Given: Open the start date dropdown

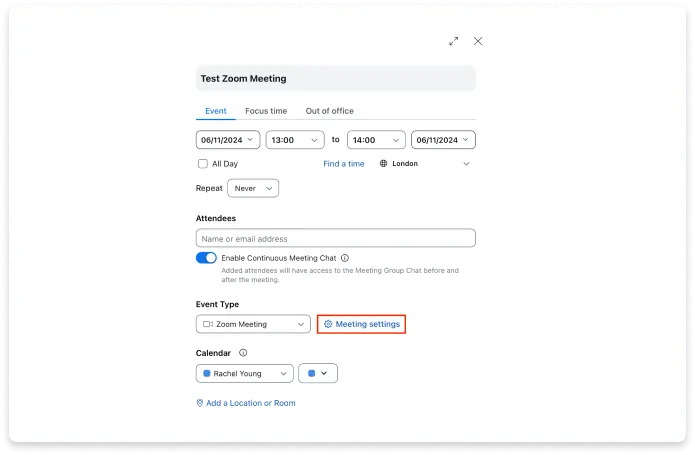Looking at the screenshot, I should click(x=228, y=140).
